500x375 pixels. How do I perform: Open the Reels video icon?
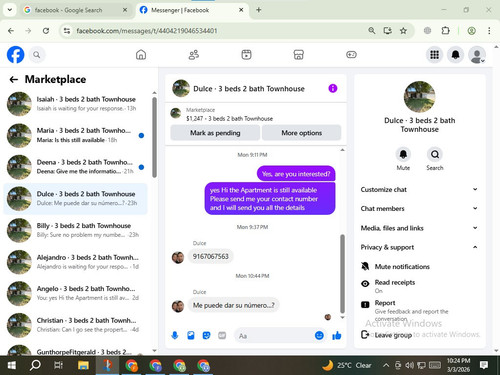coord(246,55)
